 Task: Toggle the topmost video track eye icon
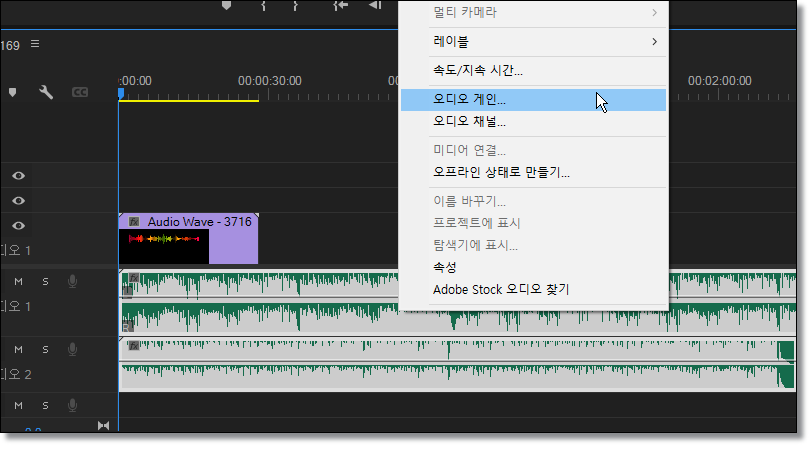pos(19,176)
